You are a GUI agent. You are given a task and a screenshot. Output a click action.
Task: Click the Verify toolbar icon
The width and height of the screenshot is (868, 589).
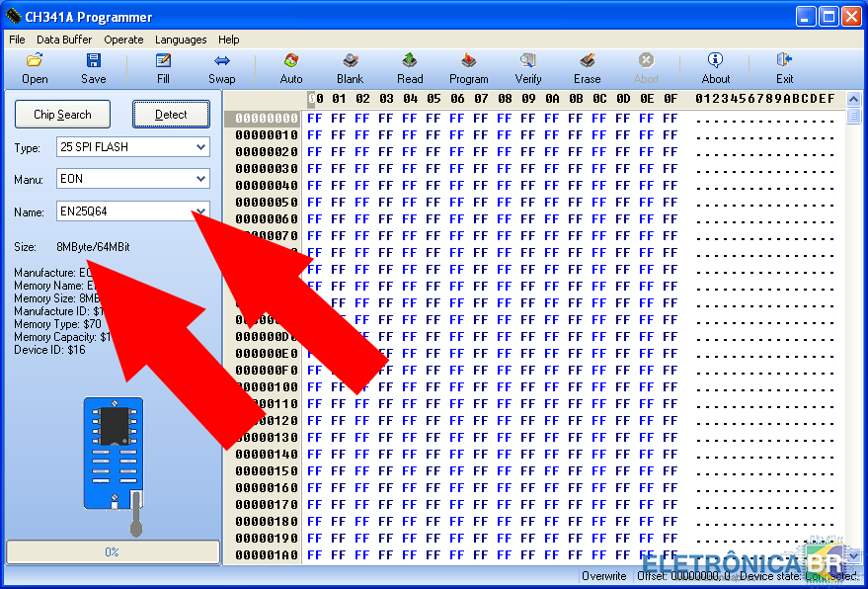point(528,67)
